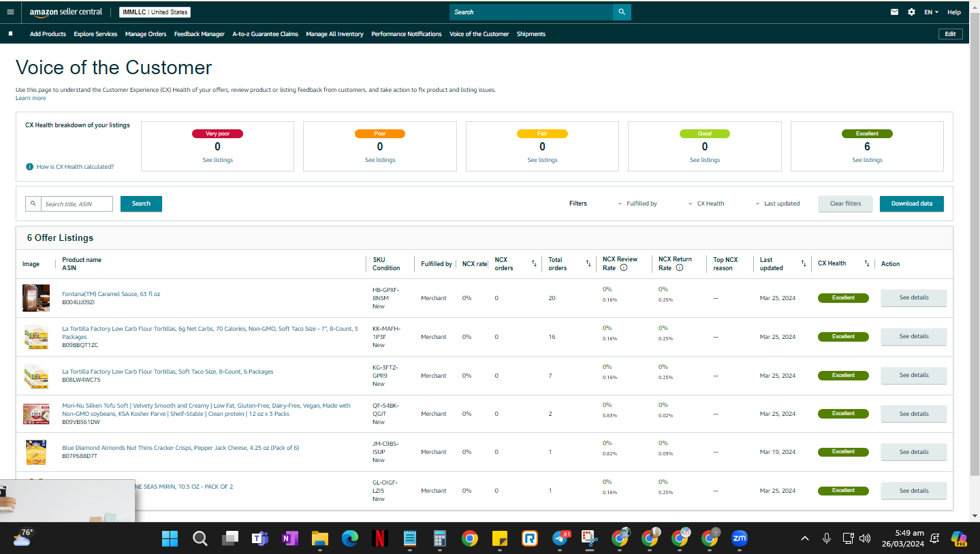Click the Download data button
Screen dimensions: 980x554
coord(912,203)
